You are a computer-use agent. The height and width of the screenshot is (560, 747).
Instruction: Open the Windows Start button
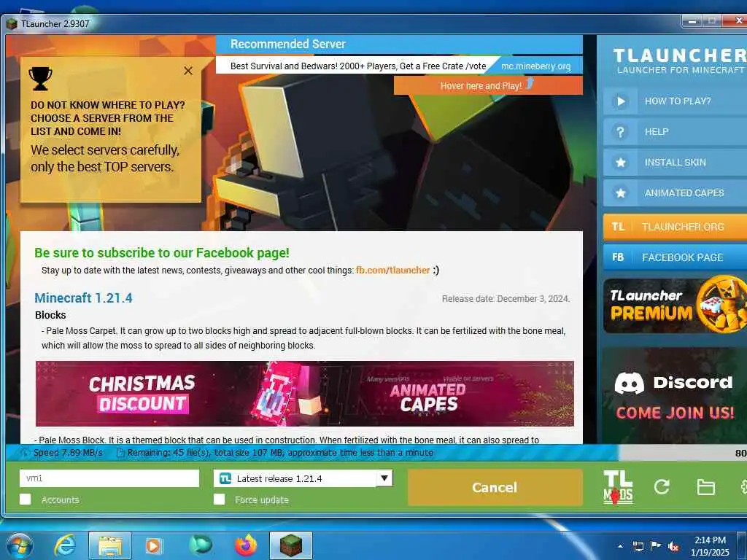20,545
